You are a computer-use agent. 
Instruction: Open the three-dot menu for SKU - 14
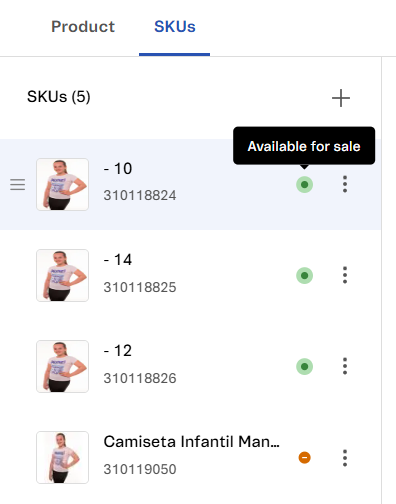click(345, 275)
